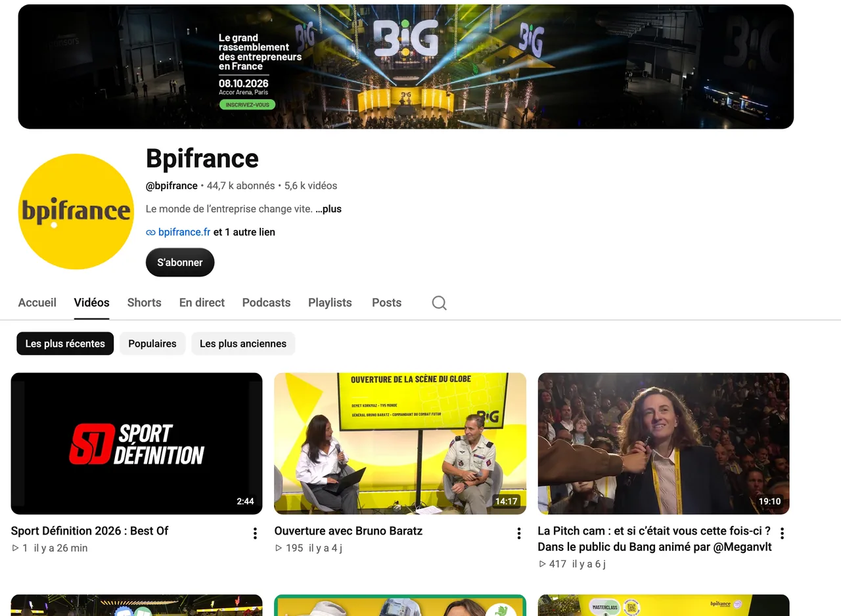Switch to the Accueil tab
The image size is (841, 616).
(x=37, y=303)
